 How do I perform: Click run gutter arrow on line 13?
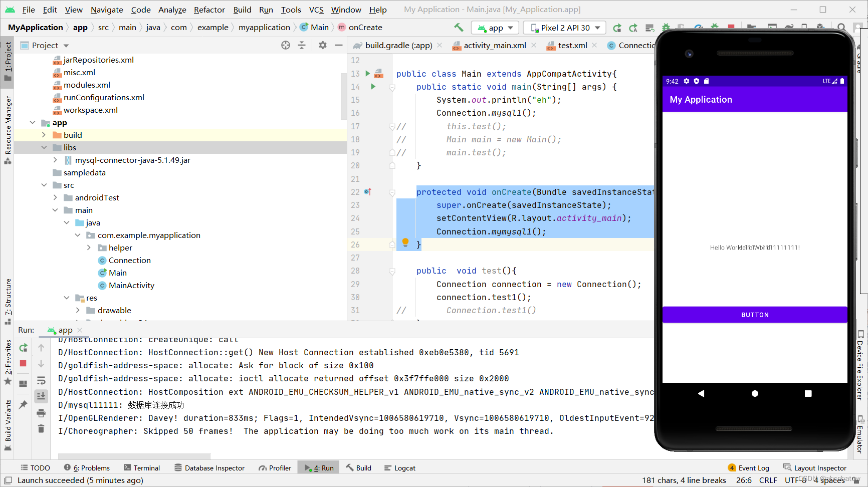(x=367, y=74)
